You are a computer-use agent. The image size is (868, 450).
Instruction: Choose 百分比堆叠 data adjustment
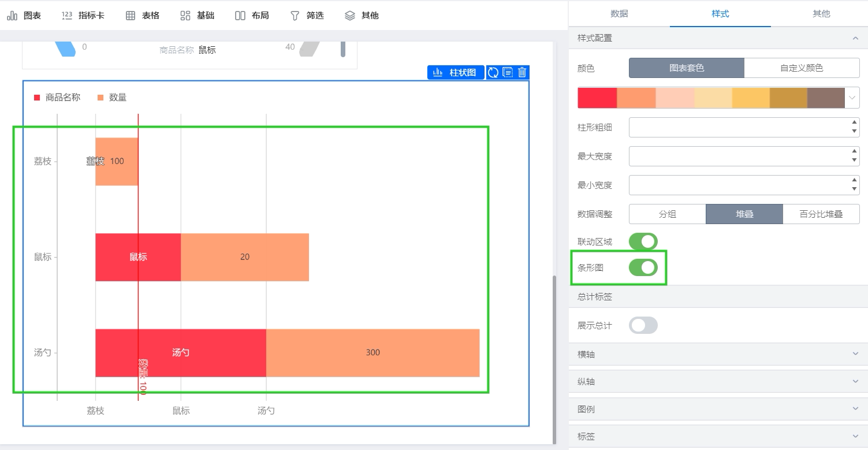pyautogui.click(x=821, y=214)
